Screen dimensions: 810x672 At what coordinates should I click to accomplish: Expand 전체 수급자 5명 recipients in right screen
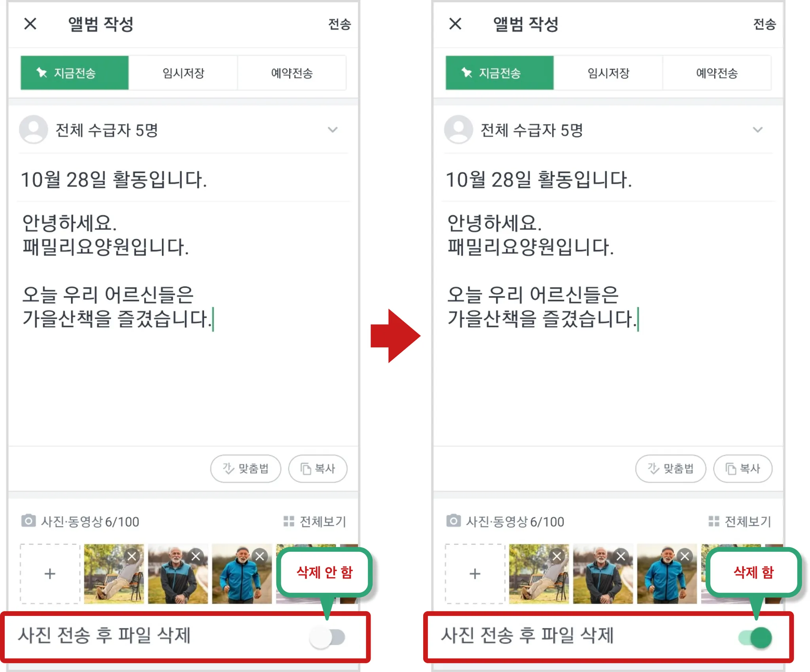point(757,130)
